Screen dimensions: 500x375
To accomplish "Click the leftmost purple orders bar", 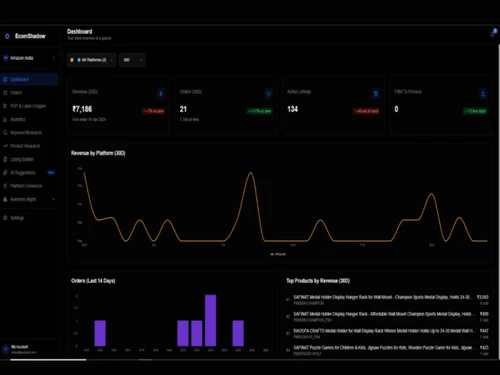I will 100,333.
